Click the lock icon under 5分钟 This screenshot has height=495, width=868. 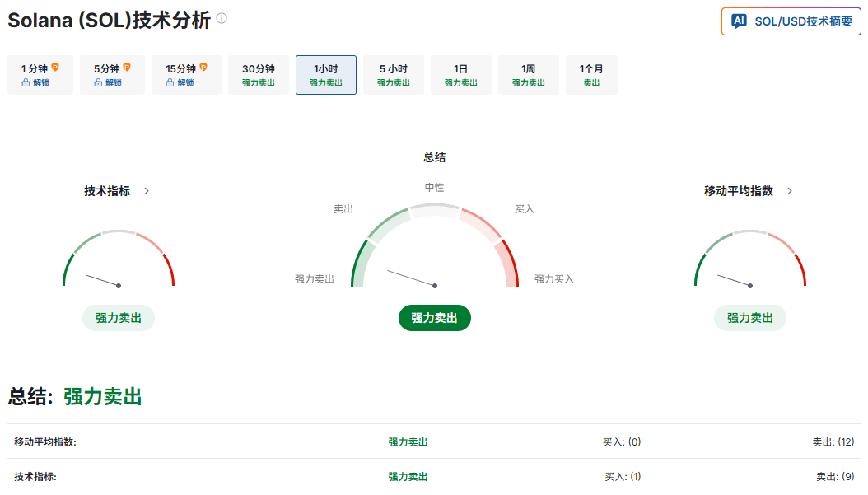point(98,82)
